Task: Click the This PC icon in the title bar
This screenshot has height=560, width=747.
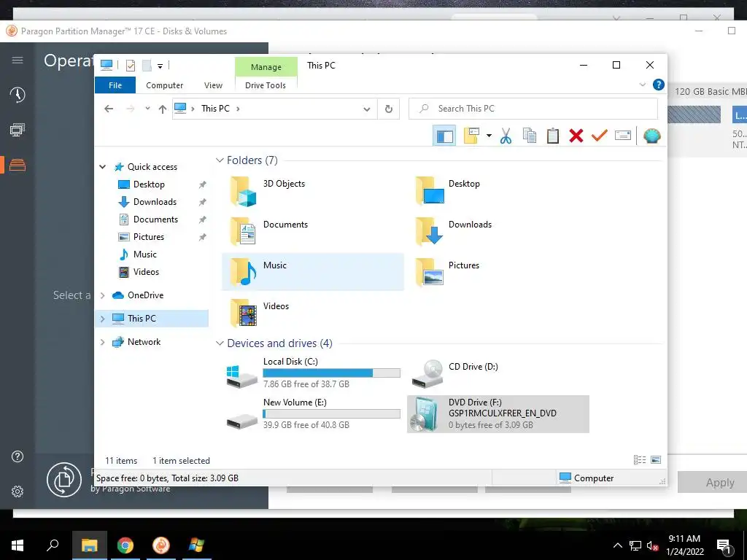Action: pyautogui.click(x=107, y=65)
